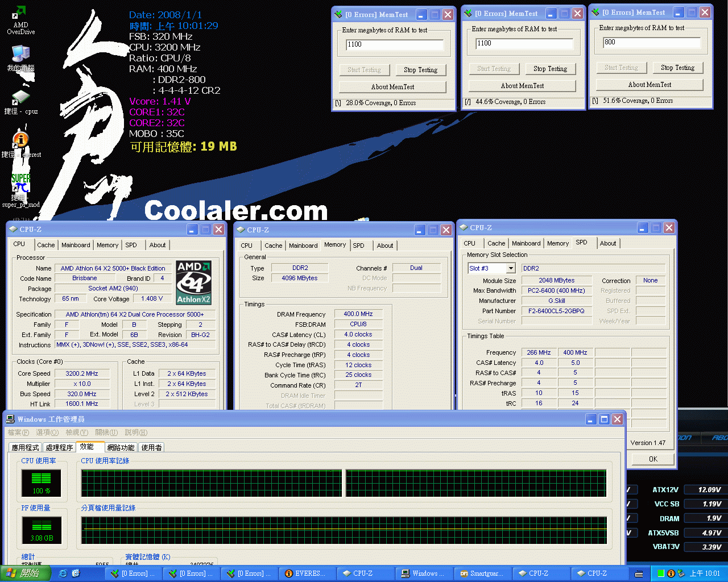Open SPD tab in the middle CPU-Z Memory window

click(358, 246)
